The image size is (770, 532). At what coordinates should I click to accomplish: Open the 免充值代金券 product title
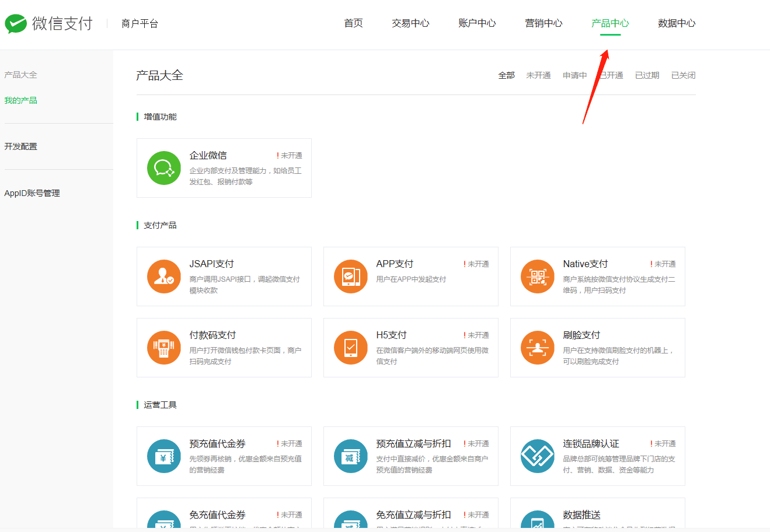217,514
